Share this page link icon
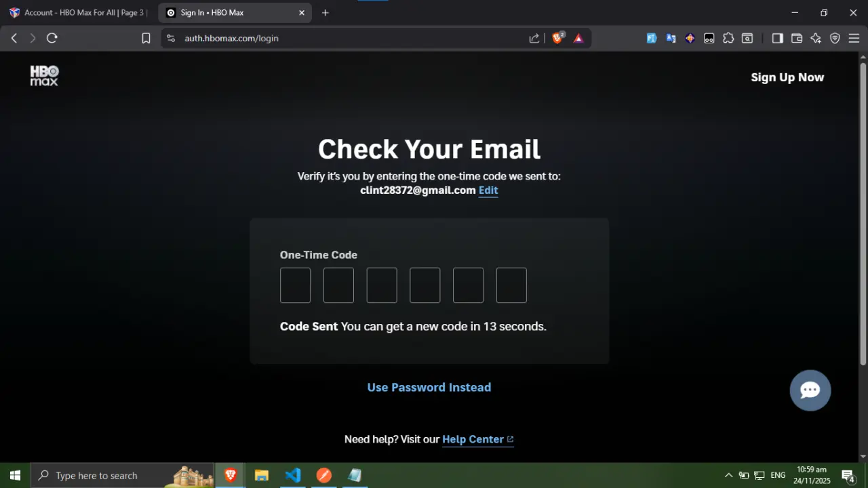Screen dimensions: 868x488 534,38
